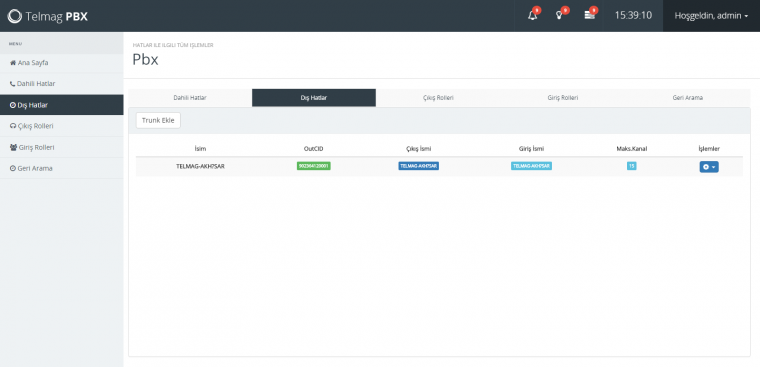The height and width of the screenshot is (367, 760).
Task: Open the İşlemler gear dropdown for TELMAG-AKHISAR
Action: (x=709, y=166)
